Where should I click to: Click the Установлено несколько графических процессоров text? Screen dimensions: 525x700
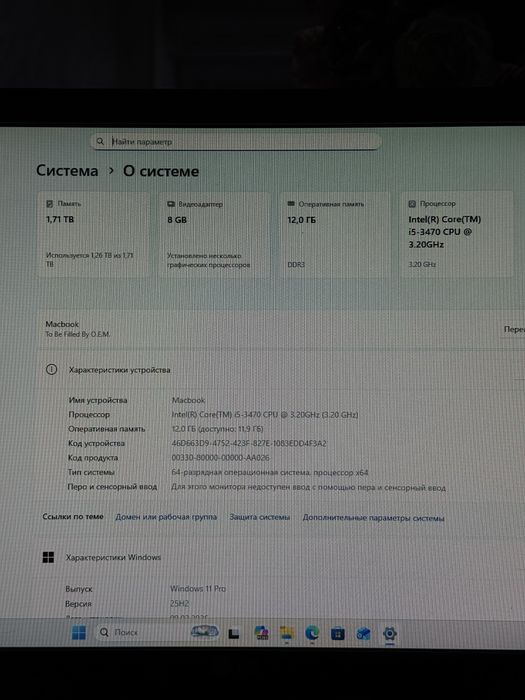click(208, 260)
